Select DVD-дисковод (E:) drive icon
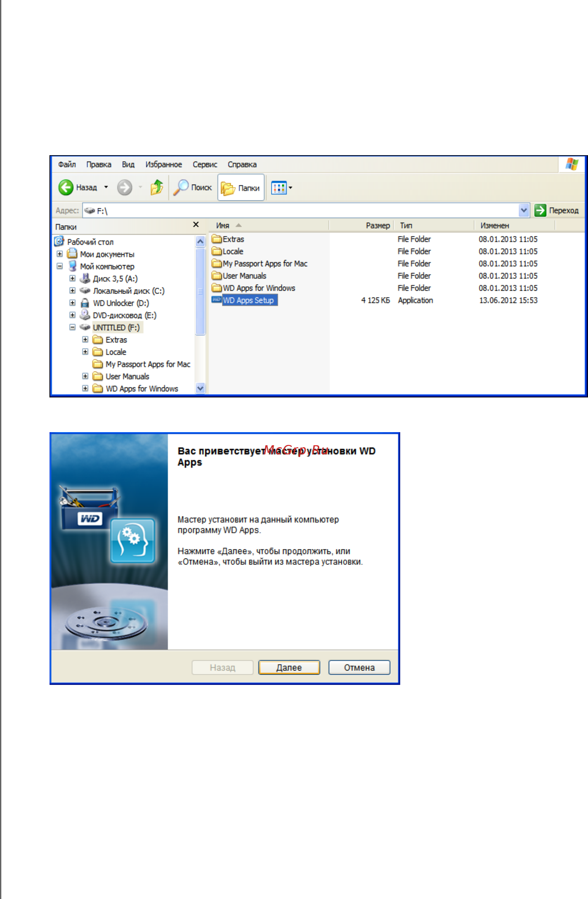 (x=85, y=315)
